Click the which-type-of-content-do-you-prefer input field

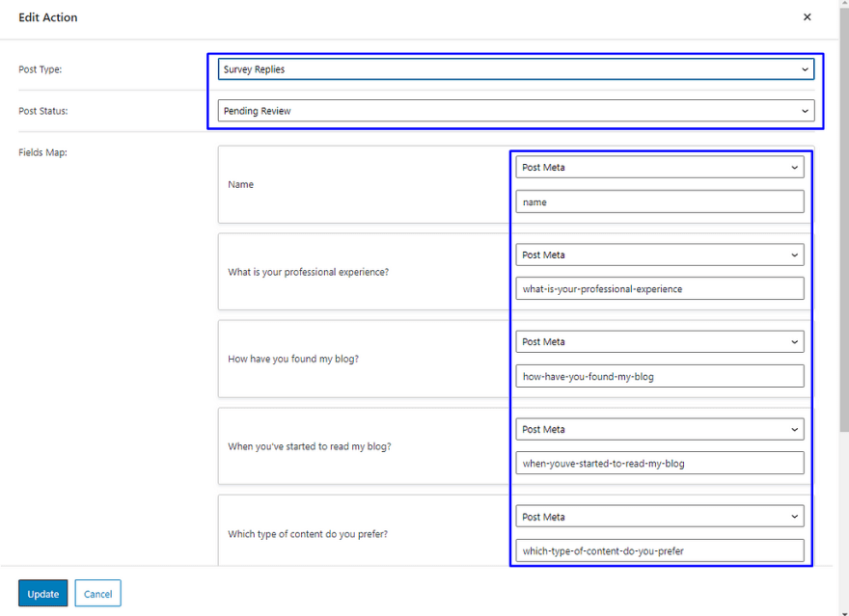pos(660,550)
